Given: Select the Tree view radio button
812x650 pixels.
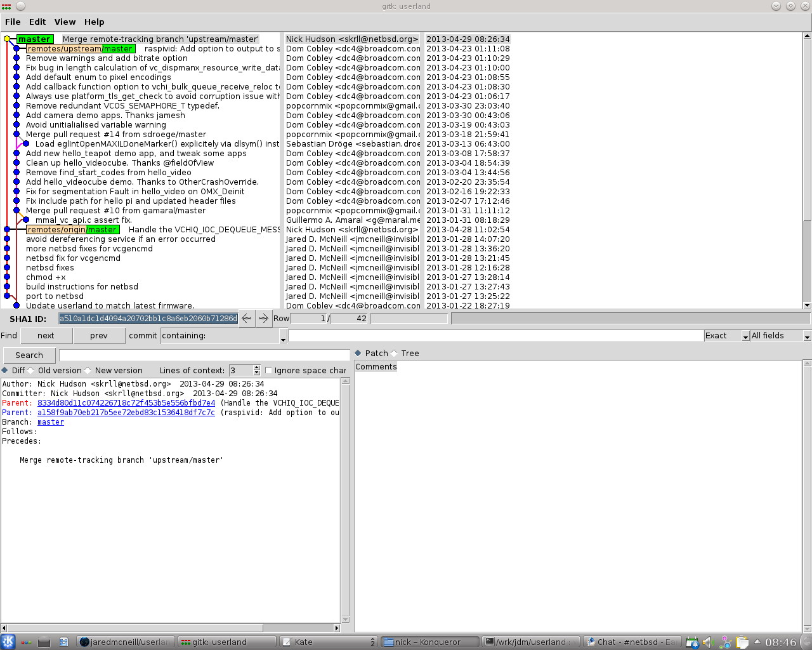Looking at the screenshot, I should click(395, 354).
